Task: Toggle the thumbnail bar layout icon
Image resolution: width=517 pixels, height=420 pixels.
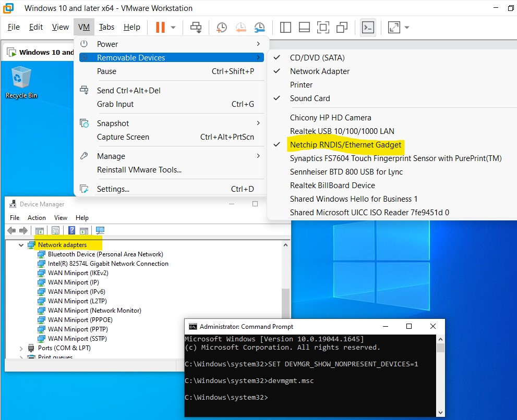Action: pos(304,27)
